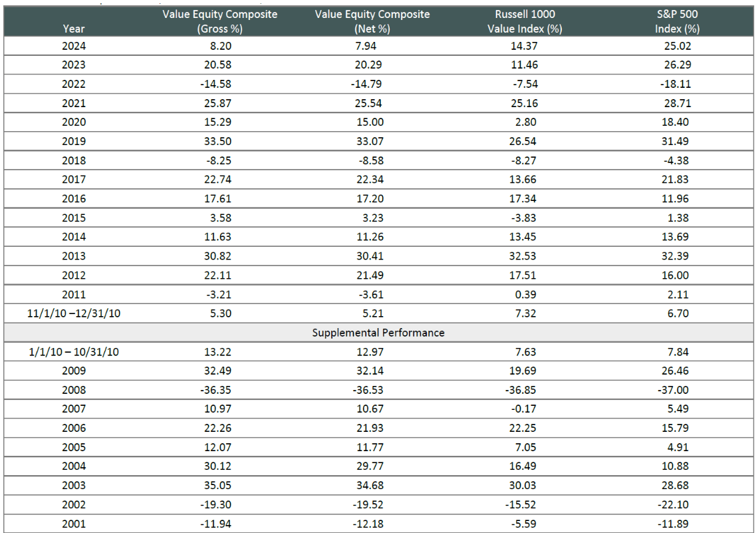Click the 2023 S&P 500 value 26.29
The height and width of the screenshot is (533, 756).
click(678, 65)
